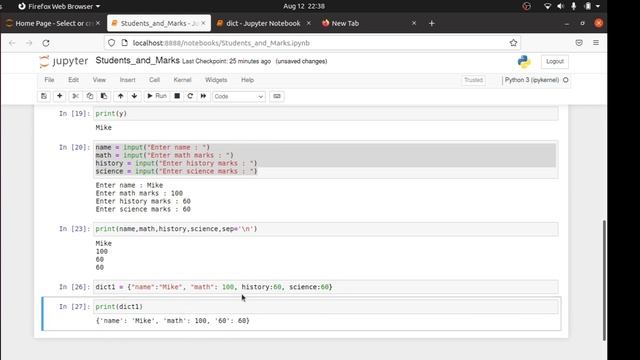Open the Insert menu
640x360 pixels.
tap(127, 80)
